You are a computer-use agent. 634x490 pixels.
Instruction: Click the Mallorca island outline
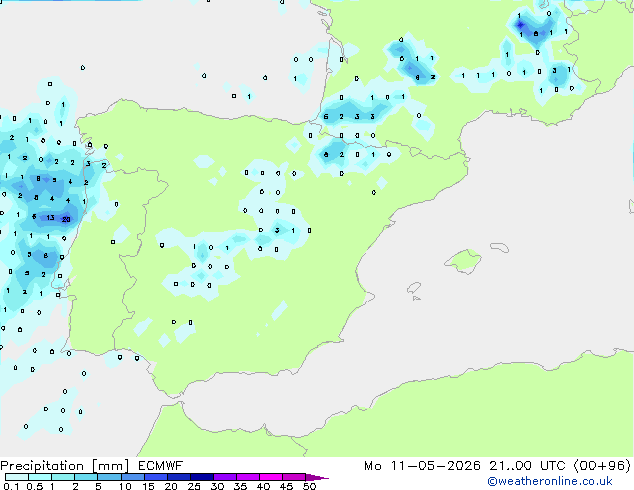(x=463, y=261)
